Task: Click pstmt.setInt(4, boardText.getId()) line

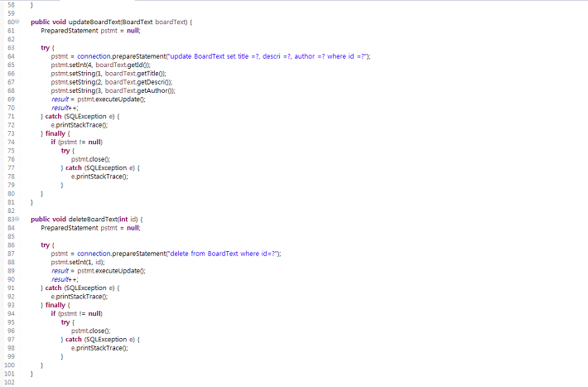Action: tap(101, 65)
